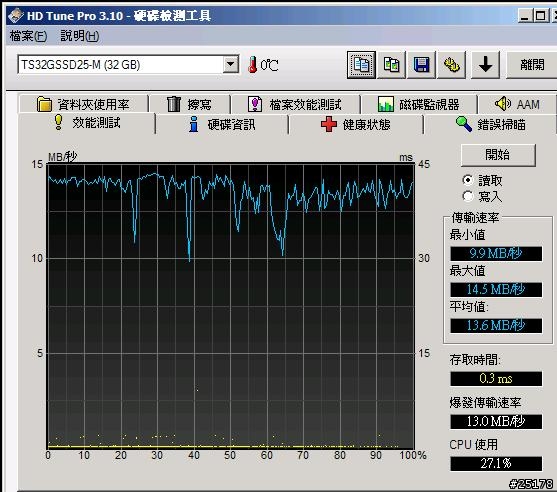Click the 離開 exit button
The width and height of the screenshot is (557, 492).
coord(531,65)
